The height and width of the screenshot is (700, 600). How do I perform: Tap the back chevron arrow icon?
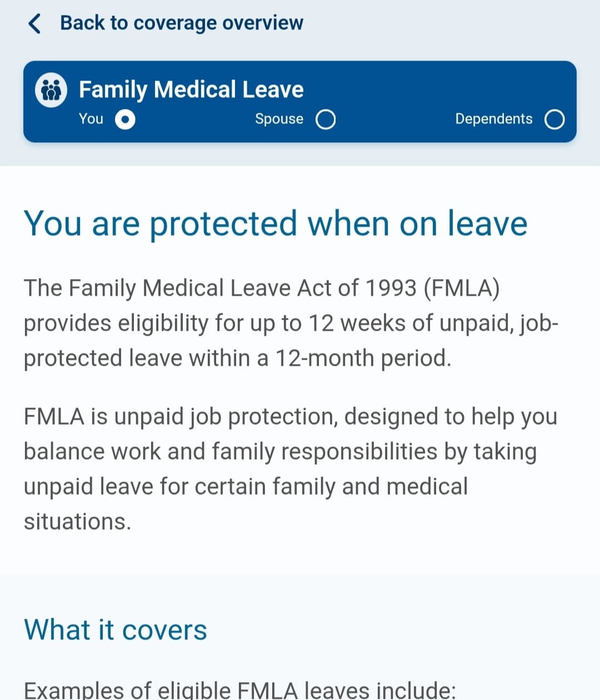(x=34, y=23)
